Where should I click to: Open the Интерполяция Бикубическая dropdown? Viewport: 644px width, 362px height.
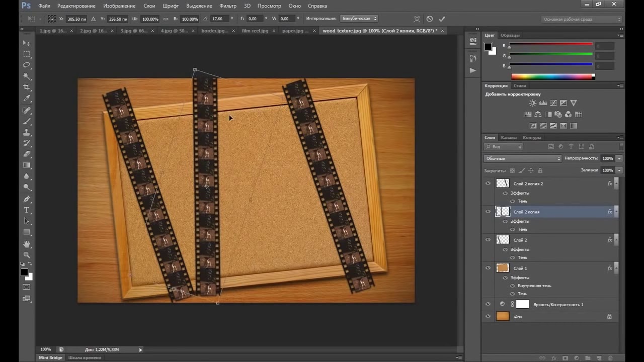[x=359, y=19]
